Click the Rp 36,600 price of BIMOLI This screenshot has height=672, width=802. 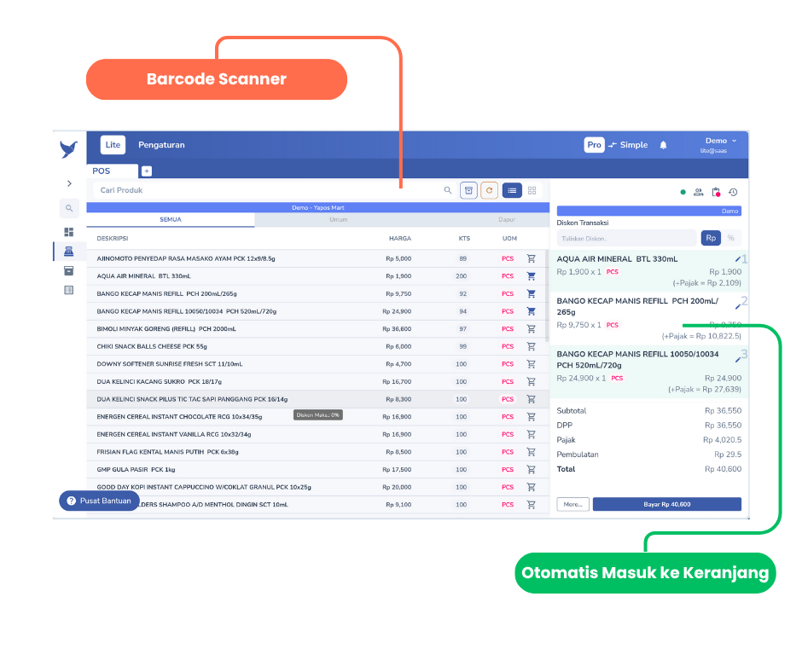(x=397, y=329)
